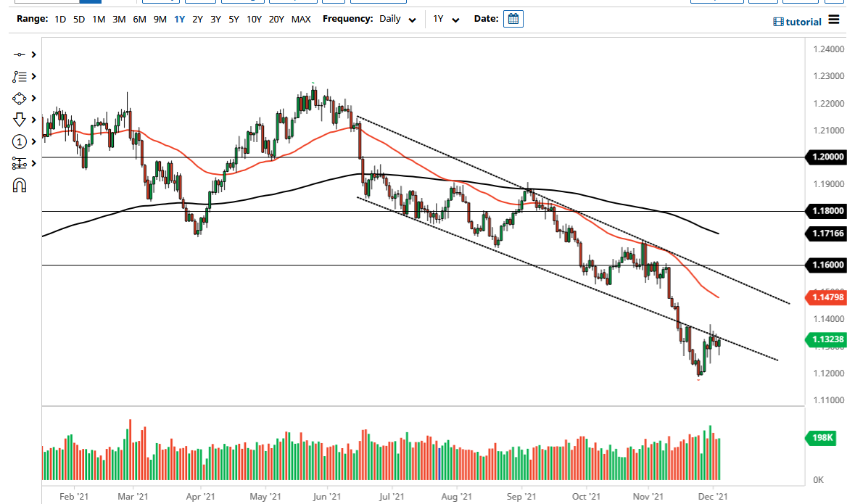Open the numbered callout tool

[x=19, y=141]
